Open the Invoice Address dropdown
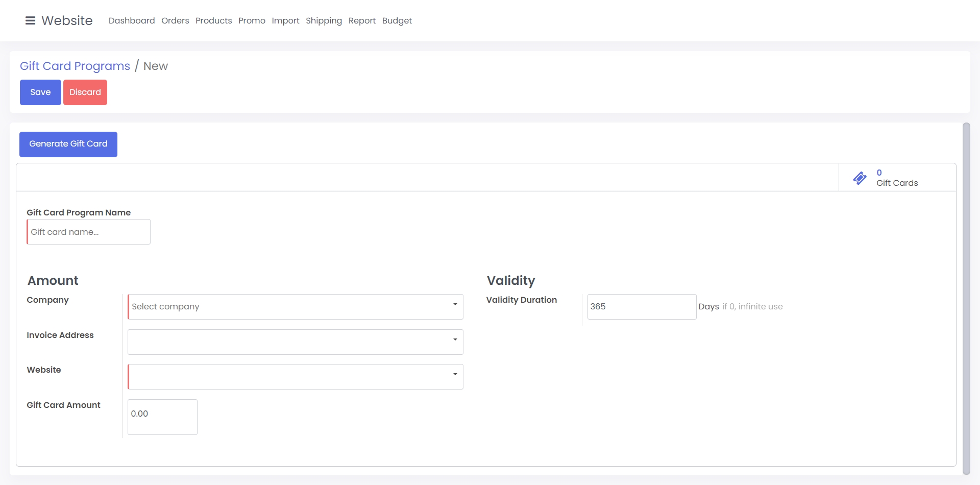980x485 pixels. (295, 342)
